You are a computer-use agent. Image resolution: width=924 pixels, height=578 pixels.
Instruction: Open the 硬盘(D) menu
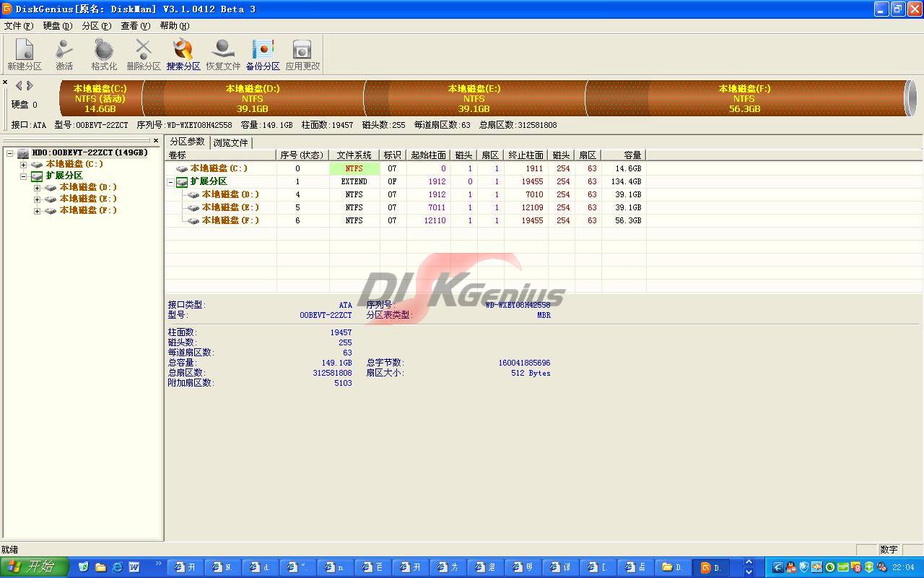[58, 25]
